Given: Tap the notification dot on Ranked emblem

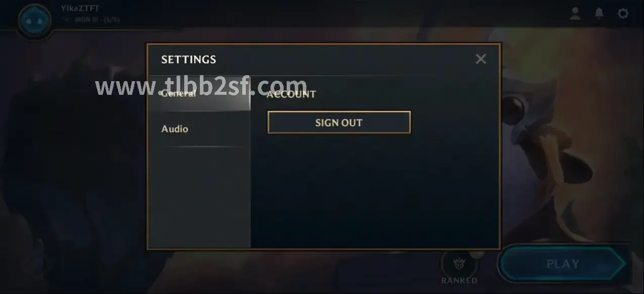Looking at the screenshot, I should 477,253.
